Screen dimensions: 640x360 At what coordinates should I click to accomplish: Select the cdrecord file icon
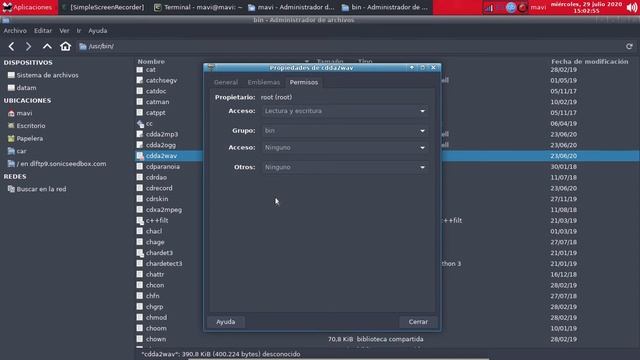click(140, 188)
